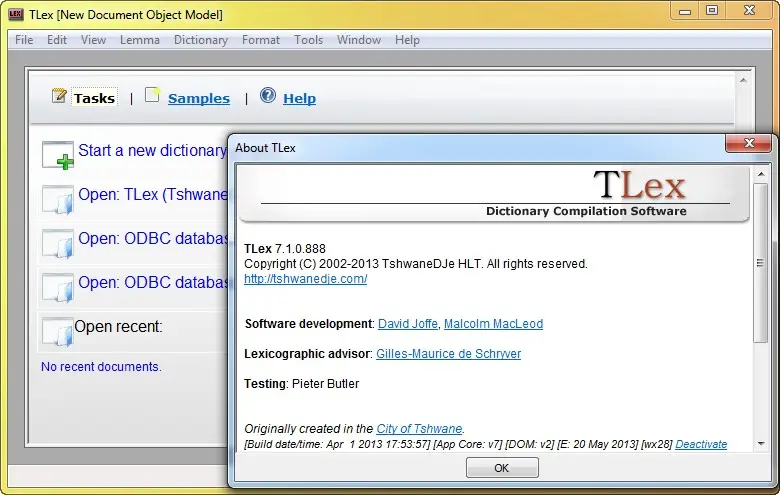The height and width of the screenshot is (495, 780).
Task: Click About dialog scrollbar down arrow
Action: 761,444
